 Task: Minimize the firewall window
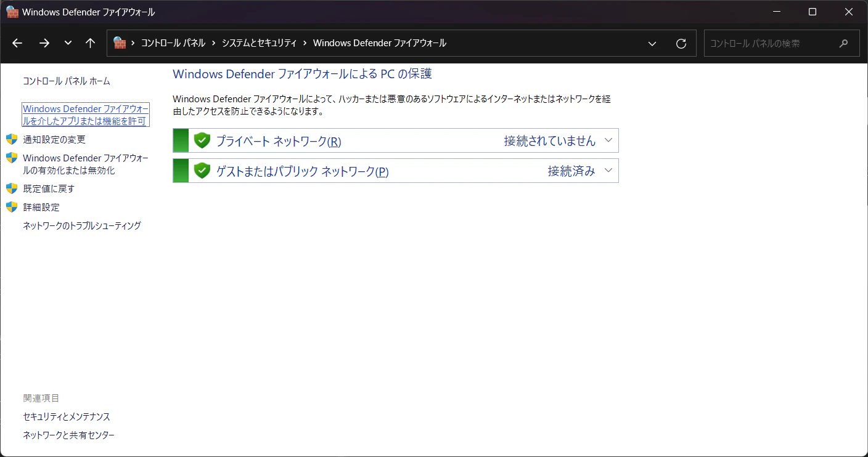coord(777,12)
